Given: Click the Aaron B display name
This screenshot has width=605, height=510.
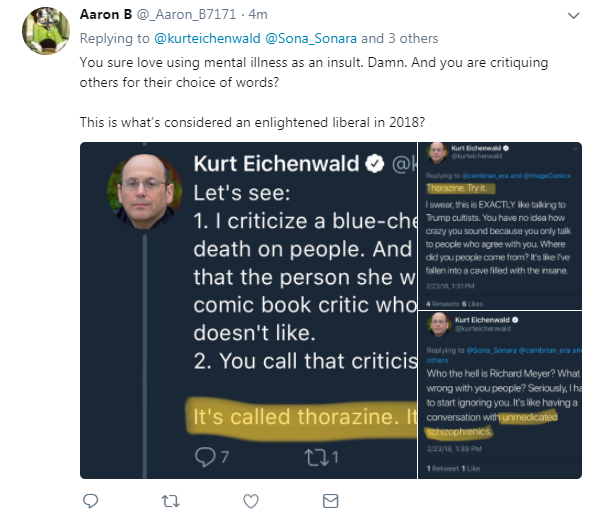Looking at the screenshot, I should point(106,15).
